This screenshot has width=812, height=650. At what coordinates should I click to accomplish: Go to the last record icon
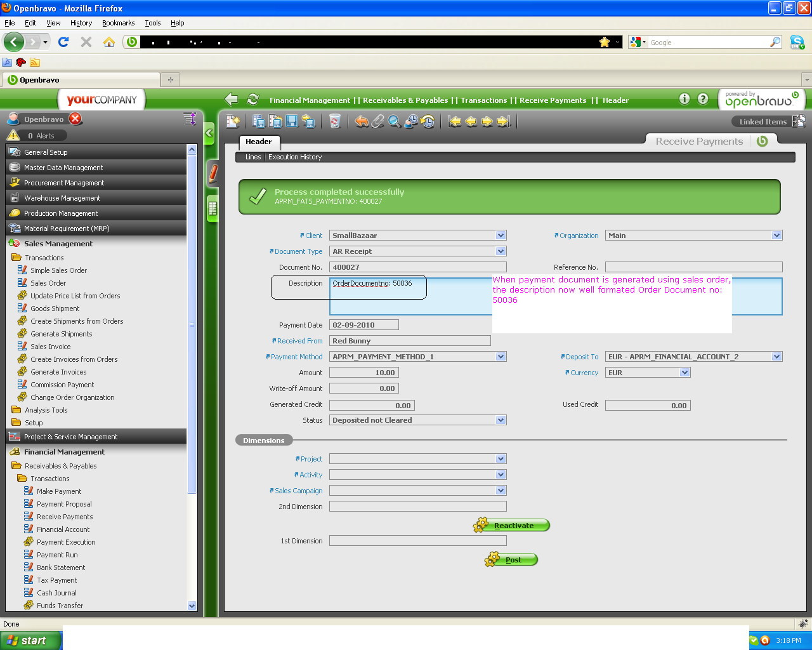pos(504,121)
